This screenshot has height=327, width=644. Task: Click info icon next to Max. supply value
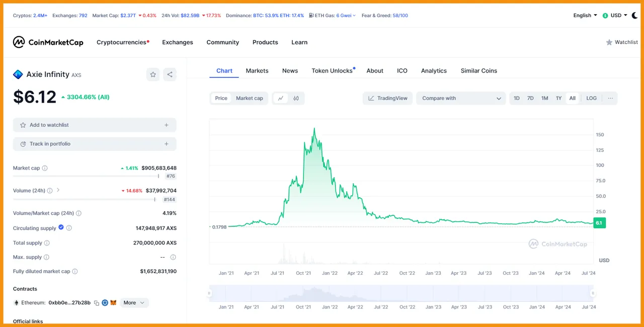click(173, 257)
